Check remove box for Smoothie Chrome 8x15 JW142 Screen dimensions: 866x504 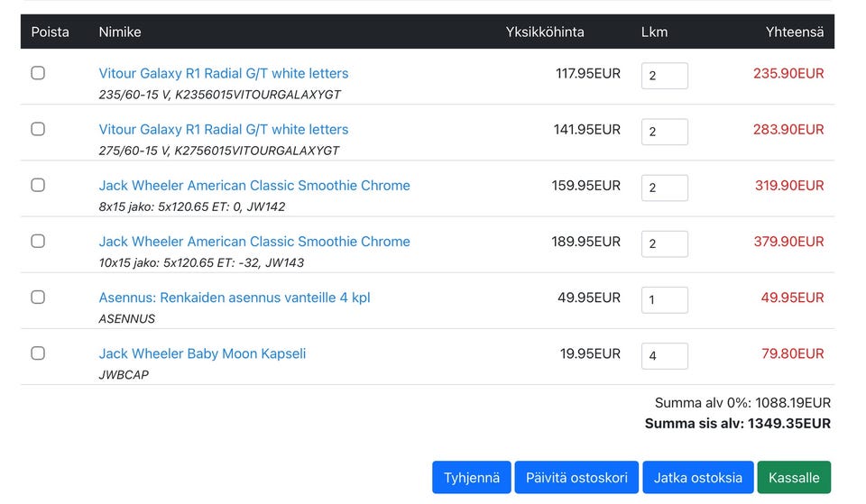pyautogui.click(x=38, y=185)
